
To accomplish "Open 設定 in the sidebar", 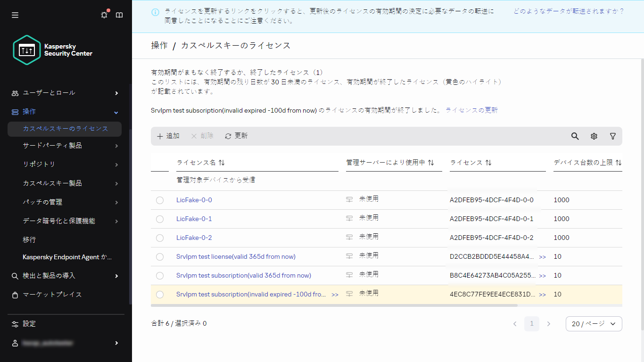I will pyautogui.click(x=29, y=324).
